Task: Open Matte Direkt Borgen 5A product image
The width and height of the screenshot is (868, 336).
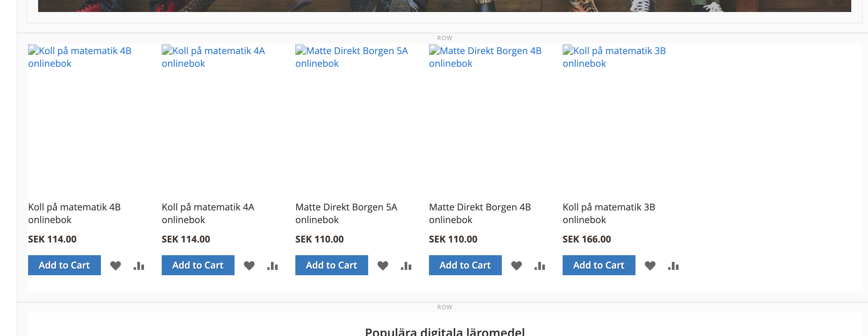Action: pos(351,57)
